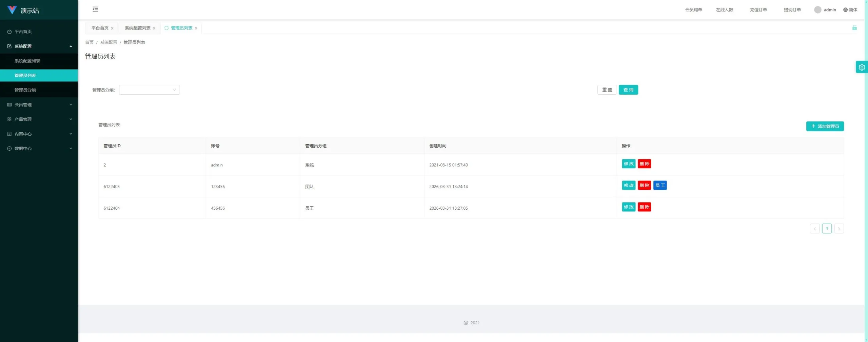Click 删除 for account 456456
This screenshot has height=342, width=868.
coord(644,207)
